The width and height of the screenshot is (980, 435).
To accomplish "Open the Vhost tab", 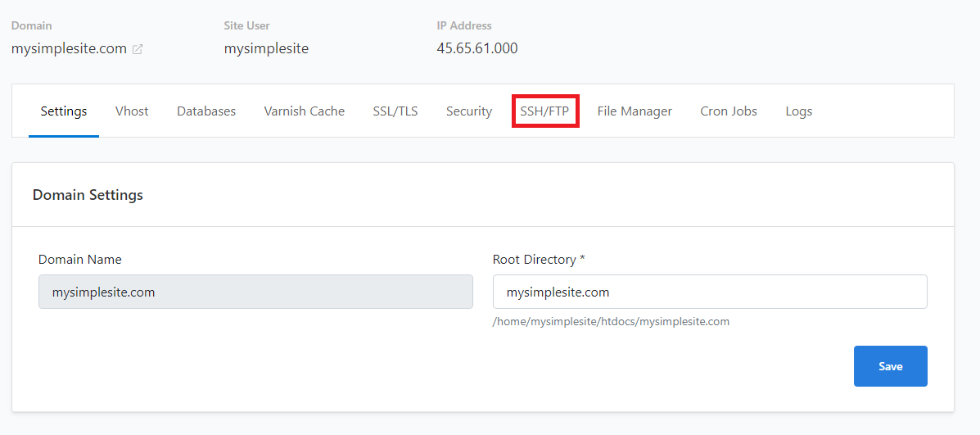I will click(x=132, y=111).
